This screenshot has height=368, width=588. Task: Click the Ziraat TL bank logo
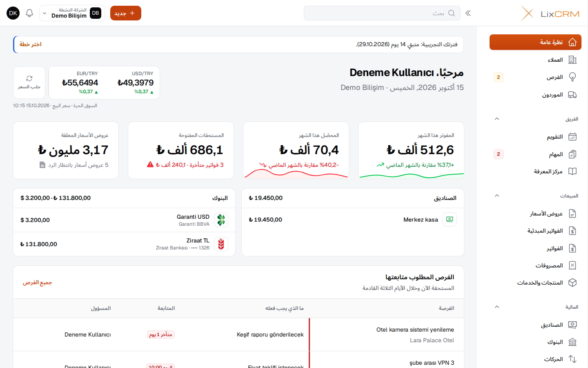click(221, 244)
